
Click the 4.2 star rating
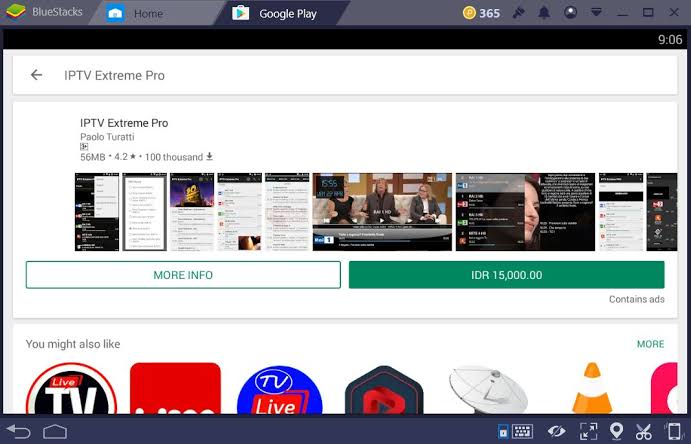click(125, 157)
